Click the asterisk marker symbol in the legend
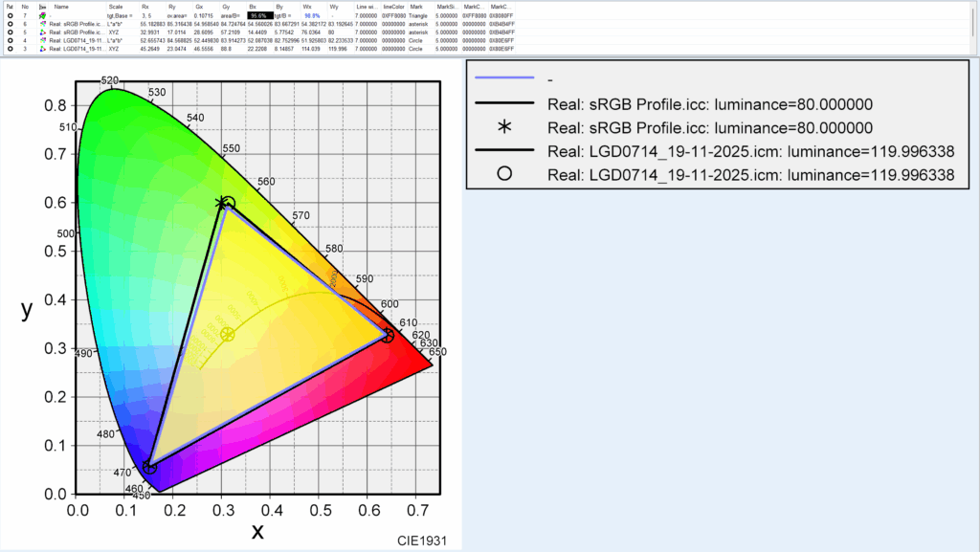Image resolution: width=980 pixels, height=552 pixels. [504, 127]
